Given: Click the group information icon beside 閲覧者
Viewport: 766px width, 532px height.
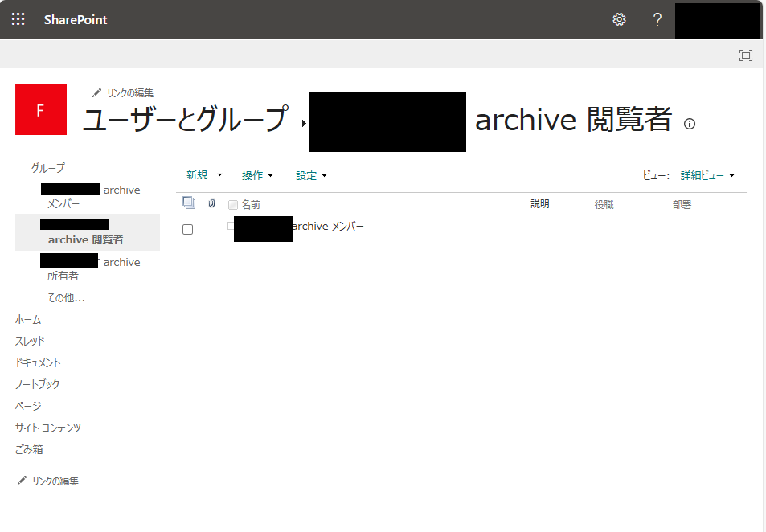Looking at the screenshot, I should [x=690, y=124].
